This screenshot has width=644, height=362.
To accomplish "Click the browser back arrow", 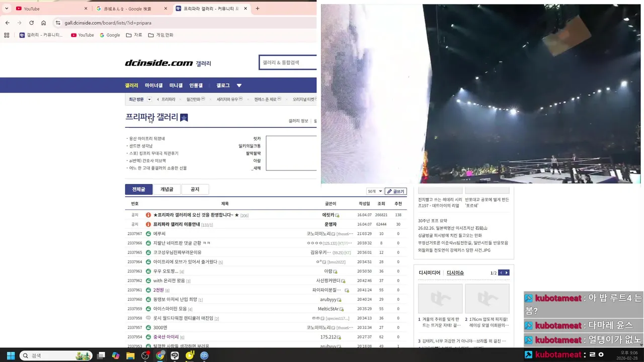I will click(7, 23).
